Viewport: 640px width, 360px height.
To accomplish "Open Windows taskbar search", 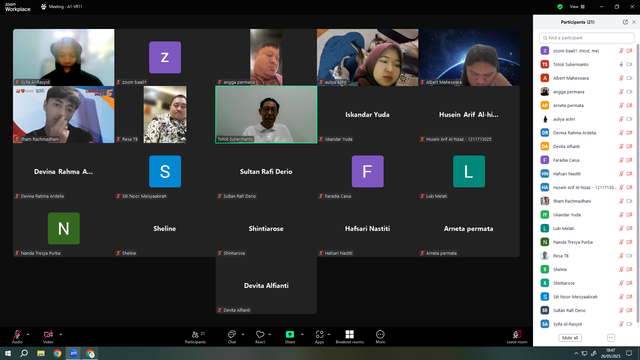I will tap(24, 353).
